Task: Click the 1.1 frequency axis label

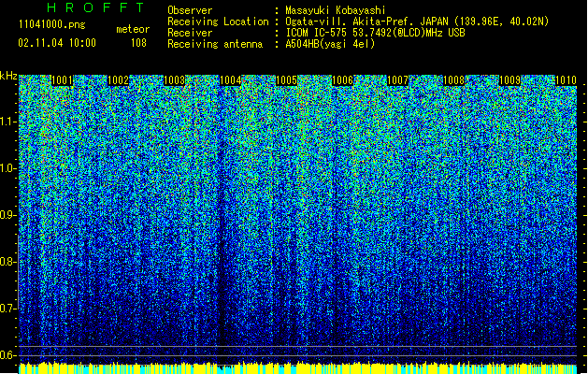Action: 7,122
